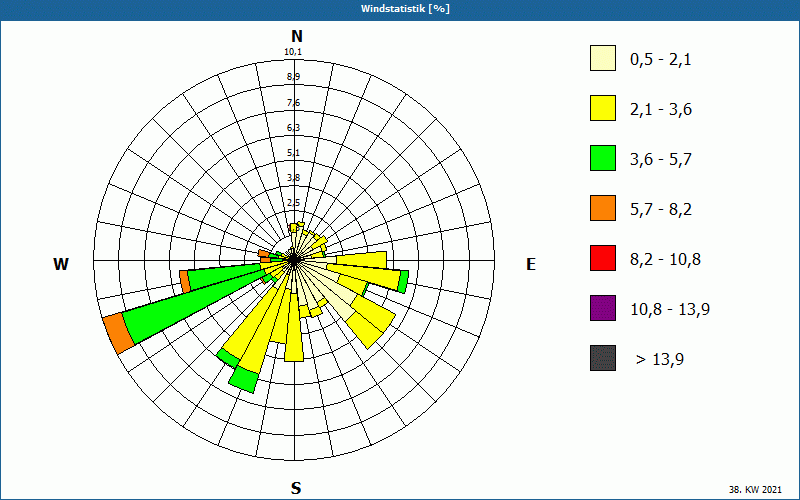800x500 pixels.
Task: Click the '2,5' ring scale label
Action: 293,203
